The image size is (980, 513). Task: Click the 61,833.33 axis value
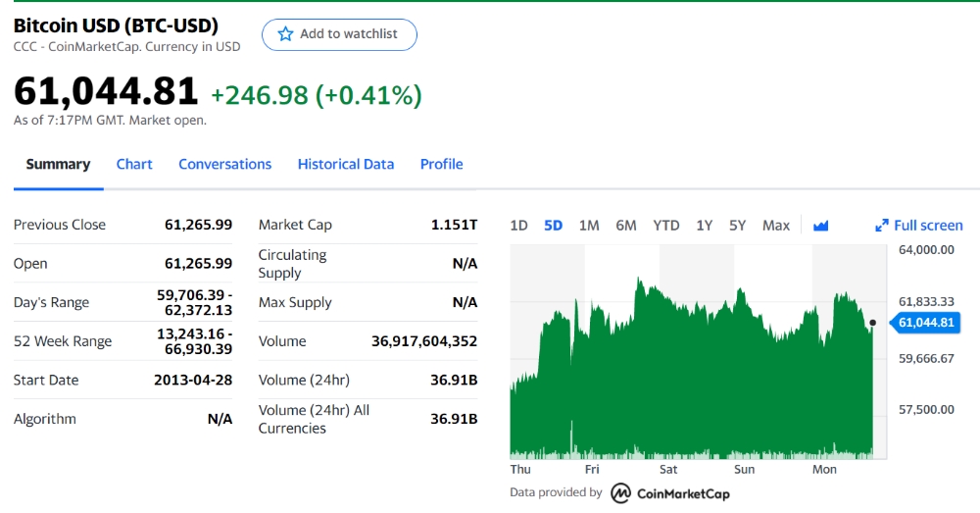926,301
